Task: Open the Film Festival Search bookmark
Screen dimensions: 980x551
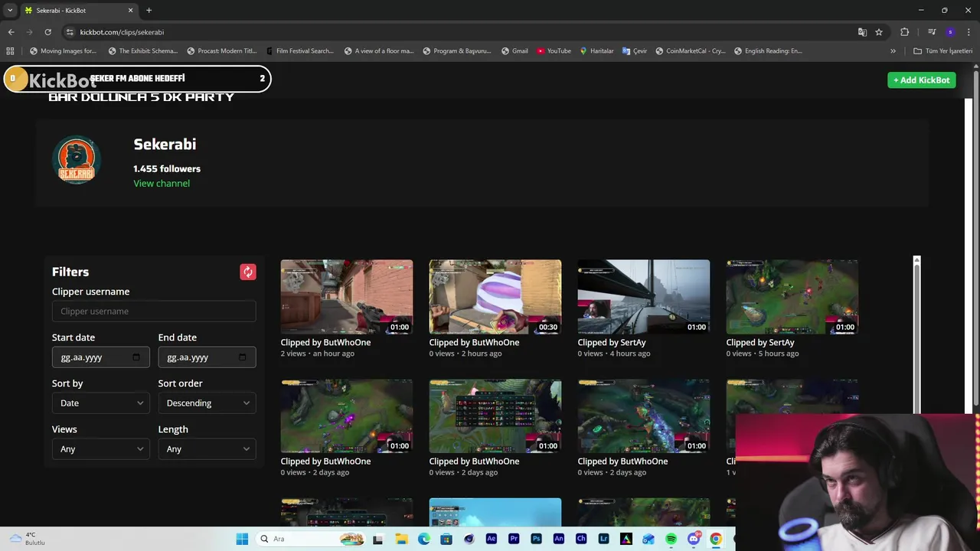Action: (299, 51)
